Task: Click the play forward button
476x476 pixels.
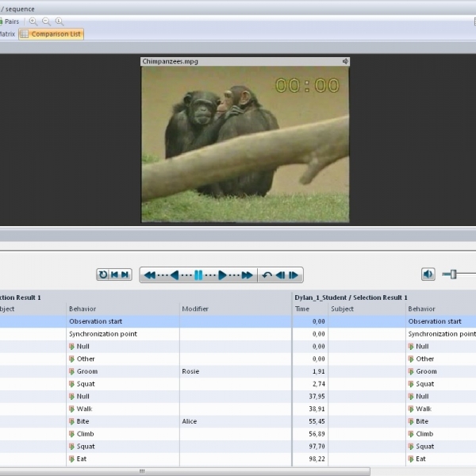Action: 223,275
